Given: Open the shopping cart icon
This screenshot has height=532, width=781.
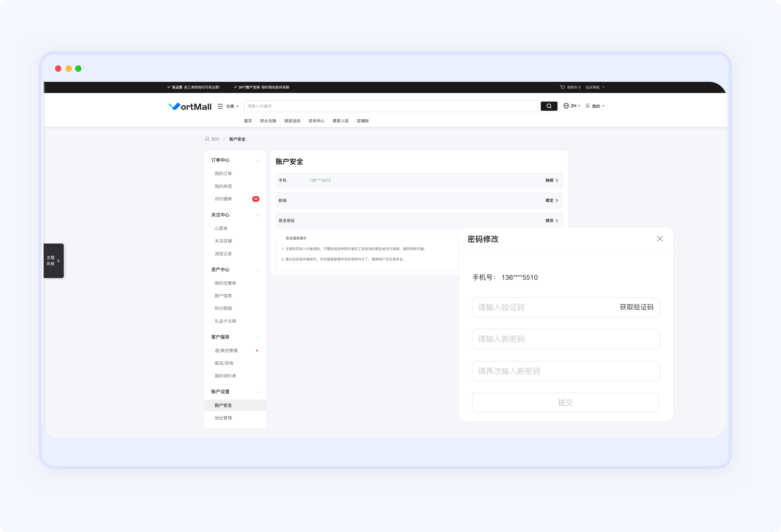Looking at the screenshot, I should tap(562, 87).
